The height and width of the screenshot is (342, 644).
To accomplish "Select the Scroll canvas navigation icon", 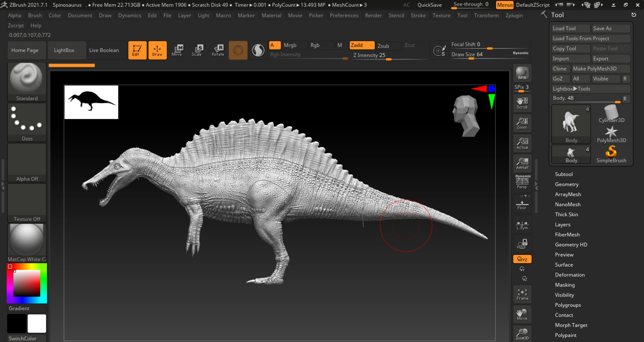I will pos(522,103).
